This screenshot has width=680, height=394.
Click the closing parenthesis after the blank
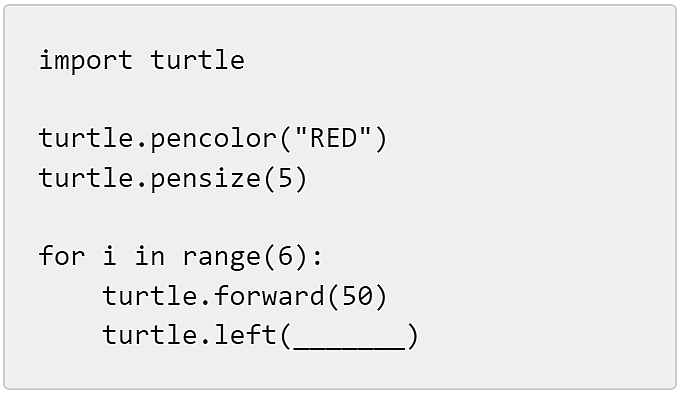pos(413,336)
